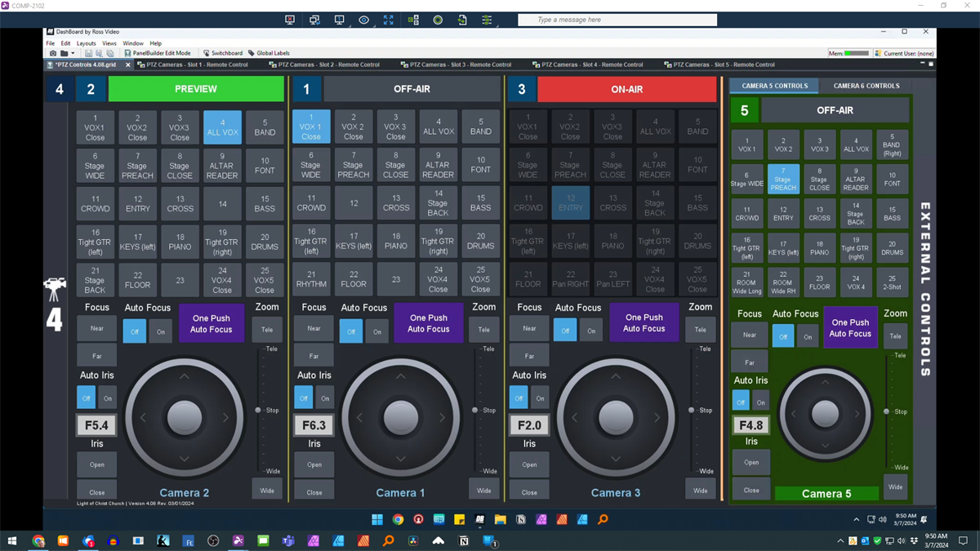Click the Switchboard toolbar icon
The width and height of the screenshot is (980, 551).
point(222,53)
